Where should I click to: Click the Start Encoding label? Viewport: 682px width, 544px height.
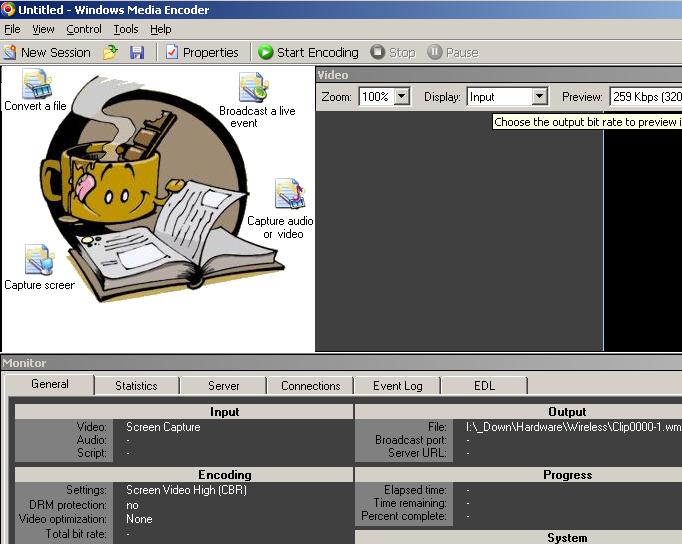tap(318, 53)
